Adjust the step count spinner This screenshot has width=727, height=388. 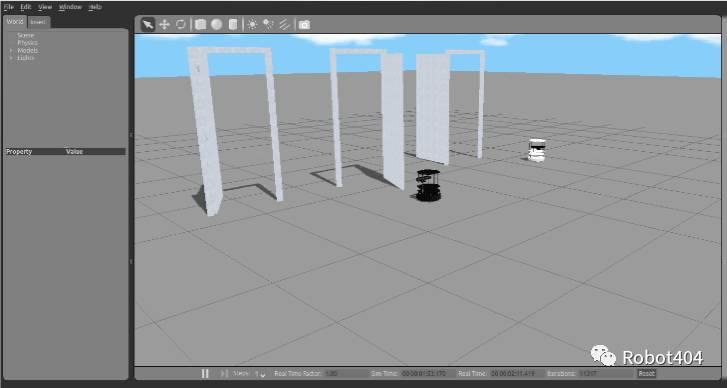pyautogui.click(x=261, y=374)
